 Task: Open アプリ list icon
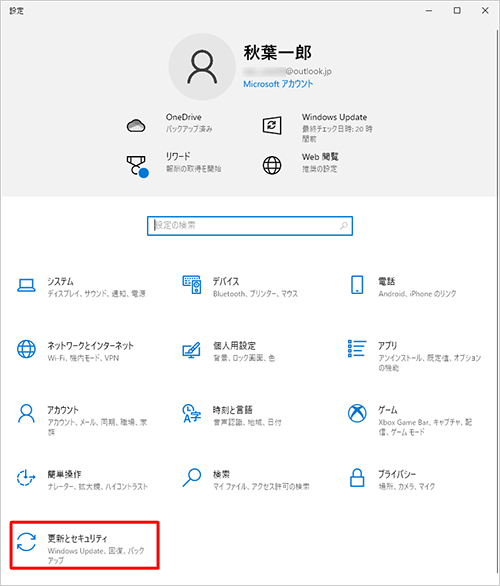click(357, 348)
